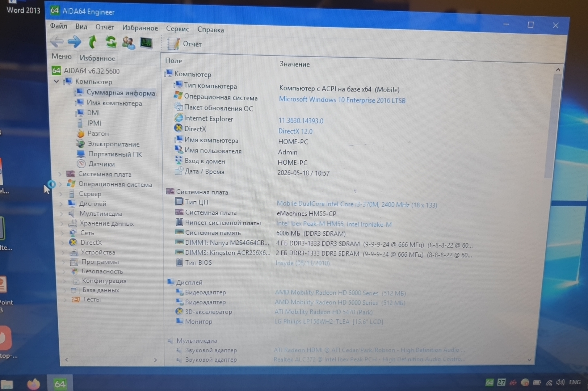Click the shield icon next to Безопасность

(x=75, y=271)
